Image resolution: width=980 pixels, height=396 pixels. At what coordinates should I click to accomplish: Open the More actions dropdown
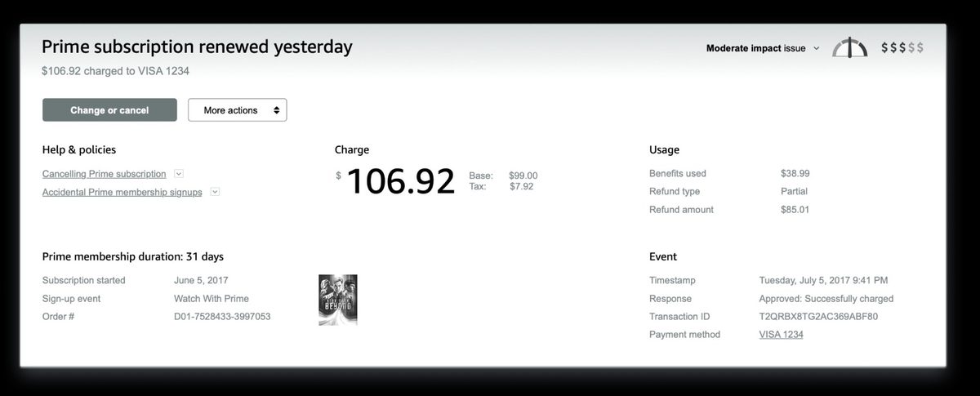[237, 110]
